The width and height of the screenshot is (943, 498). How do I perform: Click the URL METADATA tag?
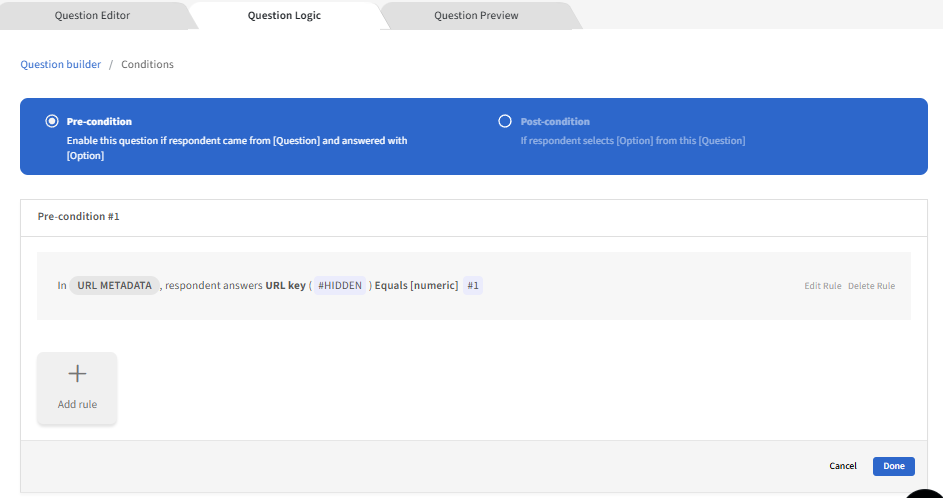click(114, 286)
